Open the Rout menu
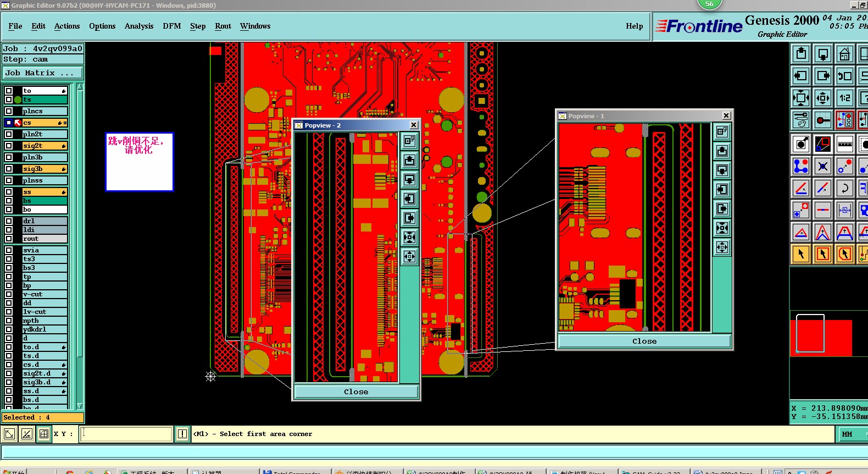 coord(223,26)
